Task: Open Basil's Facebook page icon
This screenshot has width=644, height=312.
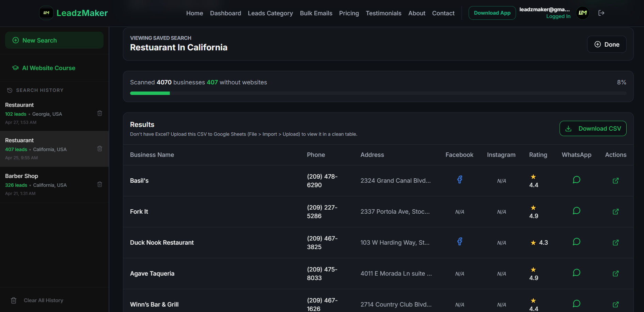Action: [459, 180]
